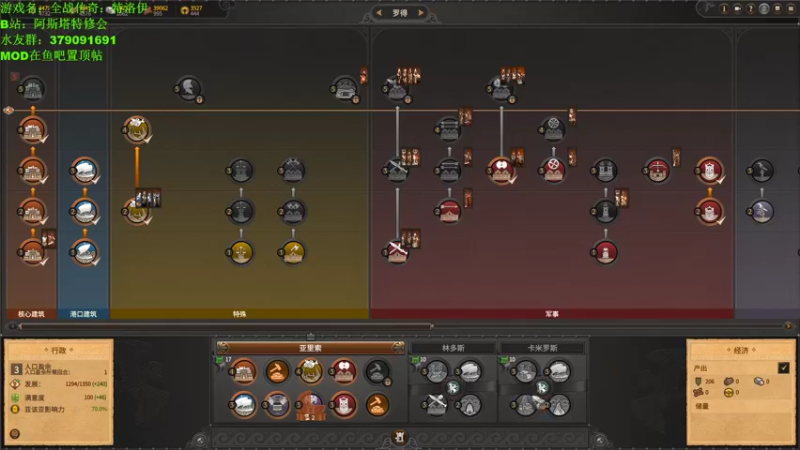Select the level 2 fortification wall building
This screenshot has width=800, height=450.
[x=709, y=211]
